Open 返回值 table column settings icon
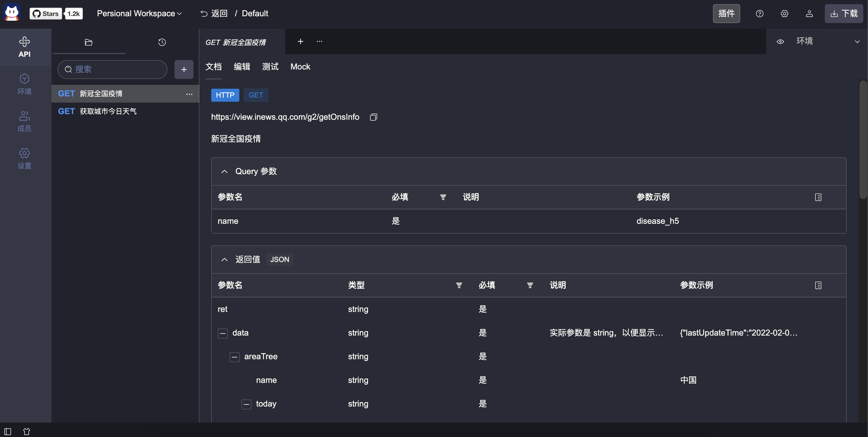Screen dimensions: 868x437 coord(818,285)
